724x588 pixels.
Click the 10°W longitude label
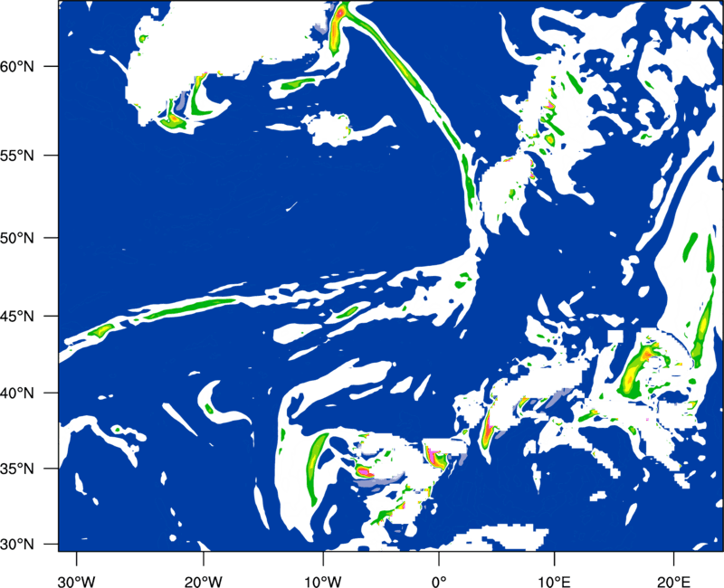(x=322, y=581)
